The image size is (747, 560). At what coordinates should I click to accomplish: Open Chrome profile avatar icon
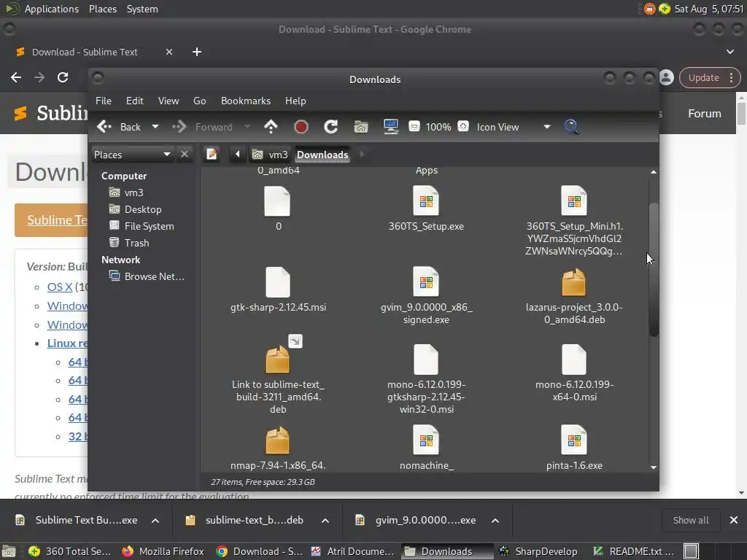click(667, 77)
